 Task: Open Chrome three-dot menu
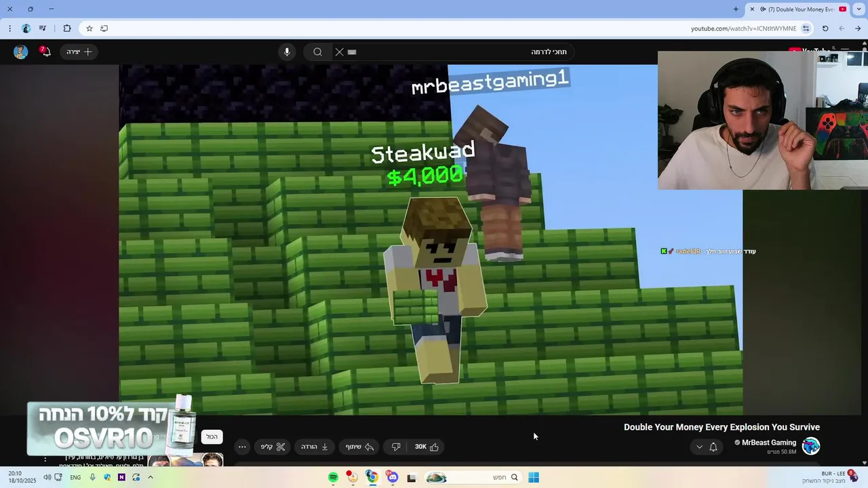9,28
